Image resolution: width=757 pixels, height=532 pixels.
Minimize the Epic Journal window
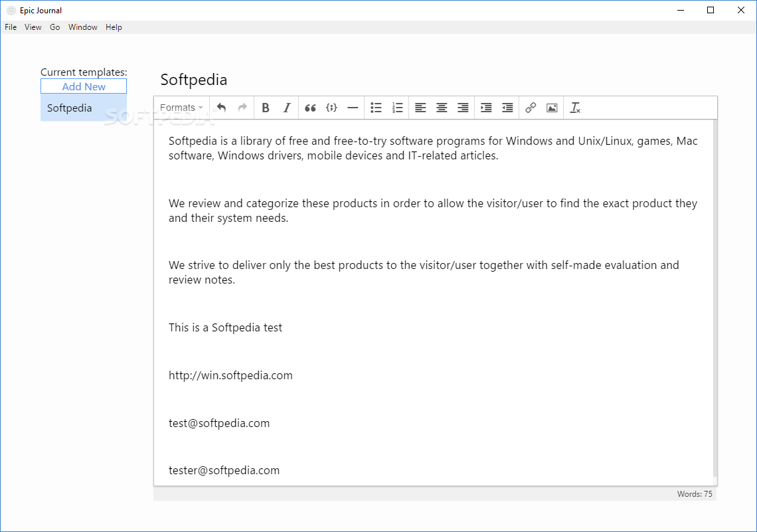pyautogui.click(x=681, y=10)
